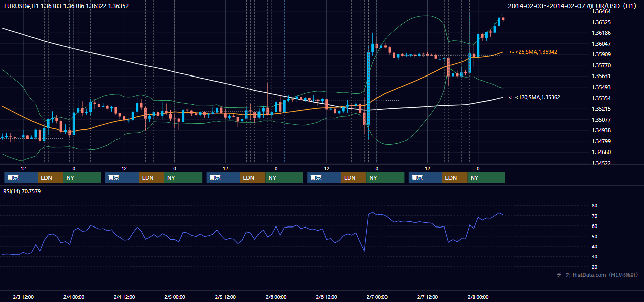Image resolution: width=644 pixels, height=302 pixels.
Task: Select the 1.36047 price axis value
Action: pos(601,44)
